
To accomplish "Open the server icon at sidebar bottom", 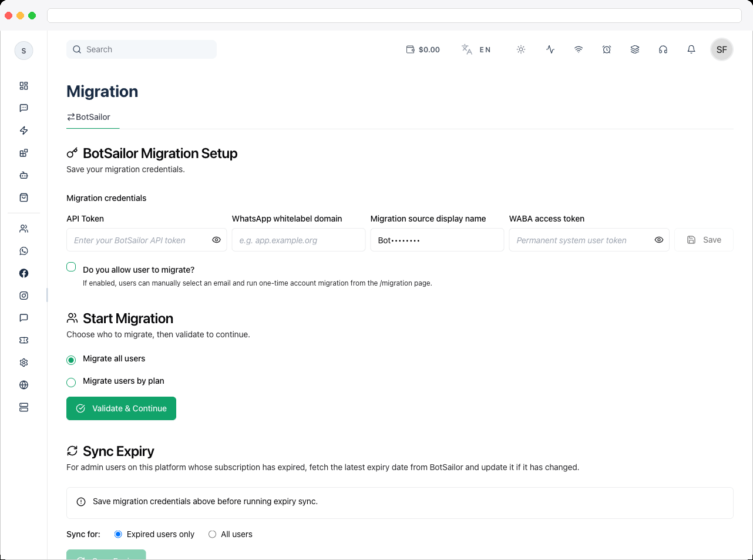I will pos(23,407).
